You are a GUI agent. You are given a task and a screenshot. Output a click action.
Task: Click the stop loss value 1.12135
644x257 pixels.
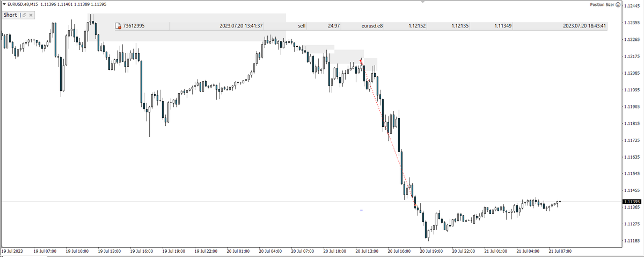[x=460, y=26]
